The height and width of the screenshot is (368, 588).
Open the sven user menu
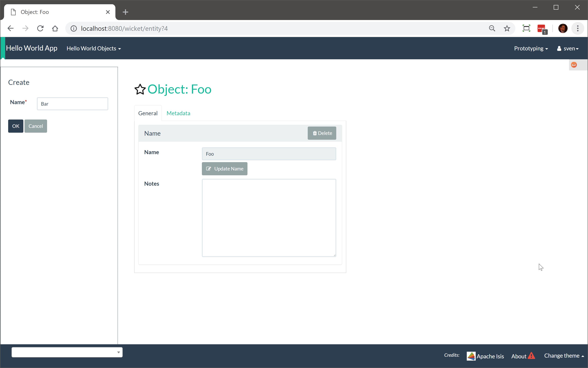click(x=568, y=48)
